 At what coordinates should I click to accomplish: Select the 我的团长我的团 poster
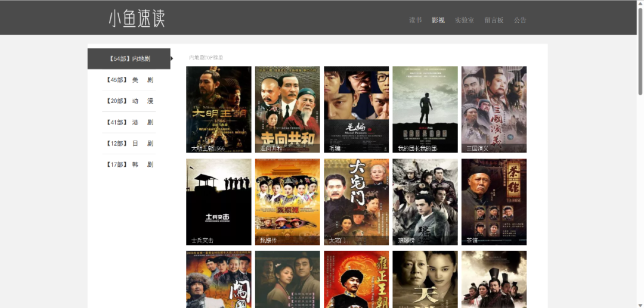(x=425, y=109)
